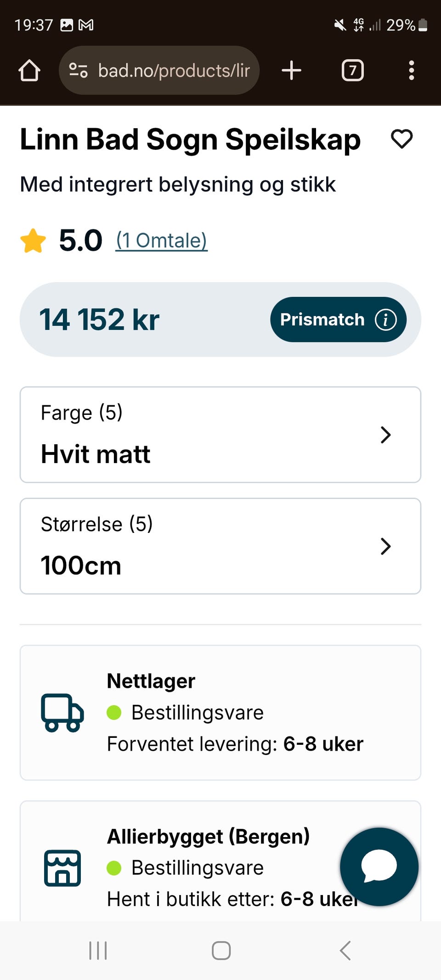Tap the Størrelse row chevron arrow
Screen dimensions: 441x980
pyautogui.click(x=385, y=546)
